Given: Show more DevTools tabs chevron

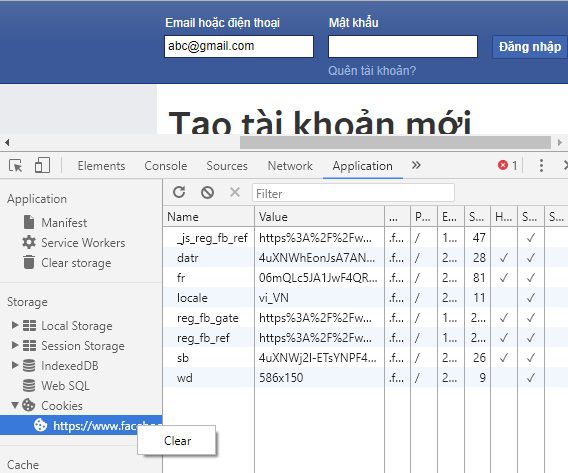Looking at the screenshot, I should click(x=416, y=165).
